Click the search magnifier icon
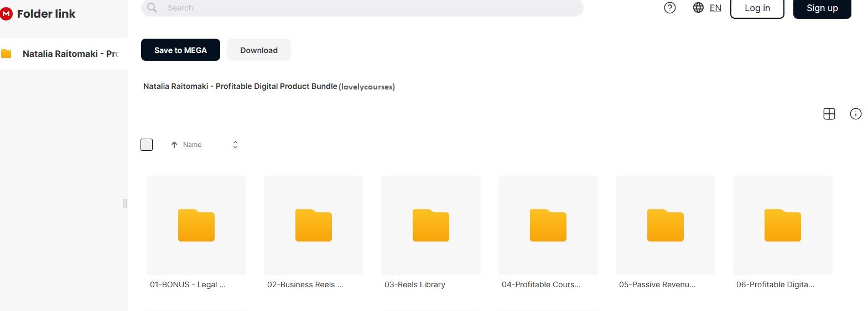Screen dimensions: 868x311 [x=152, y=8]
